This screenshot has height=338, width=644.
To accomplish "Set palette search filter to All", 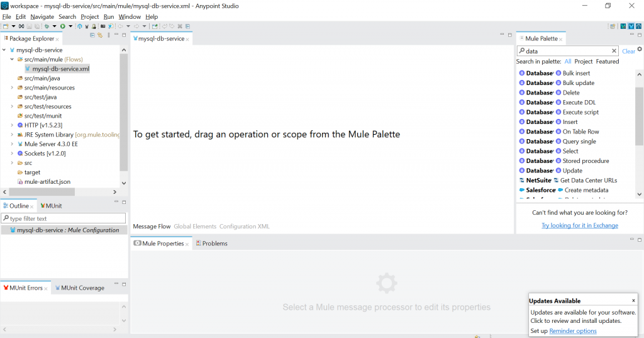I will pos(568,62).
